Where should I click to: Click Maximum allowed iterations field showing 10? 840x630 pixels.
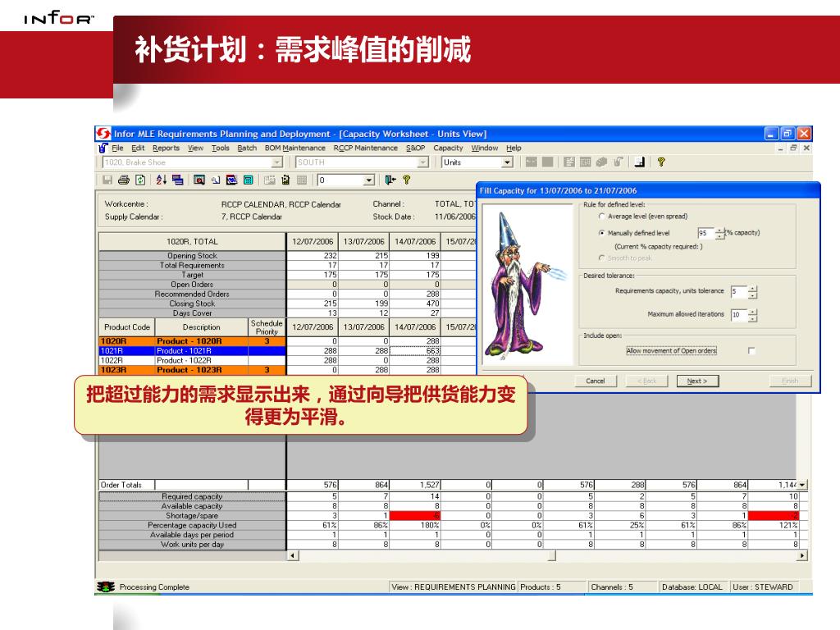pos(739,315)
